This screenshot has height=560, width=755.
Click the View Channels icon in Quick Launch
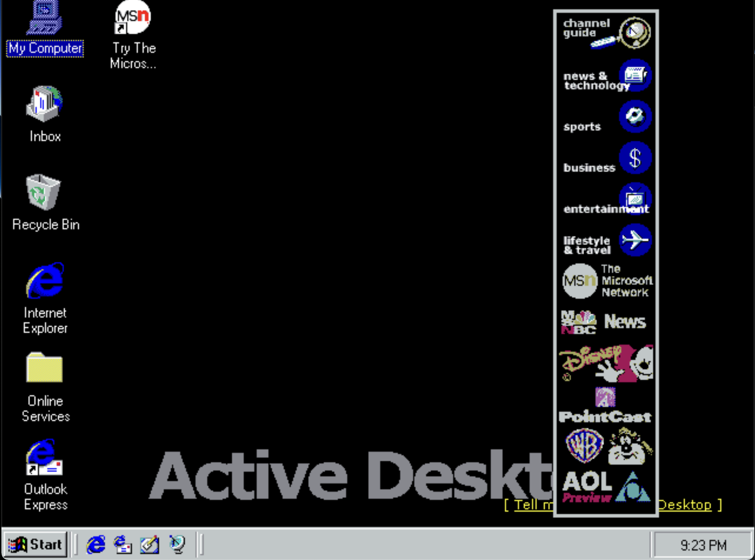pyautogui.click(x=176, y=545)
